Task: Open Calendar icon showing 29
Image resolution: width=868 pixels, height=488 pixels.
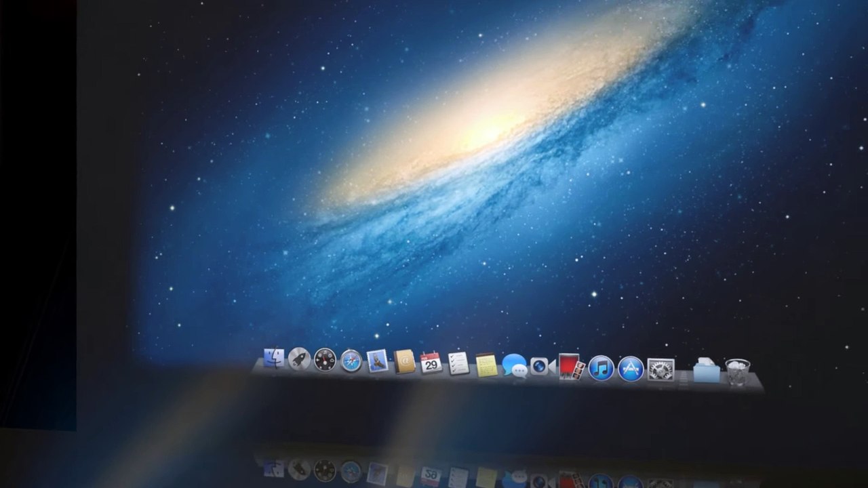Action: pyautogui.click(x=431, y=363)
